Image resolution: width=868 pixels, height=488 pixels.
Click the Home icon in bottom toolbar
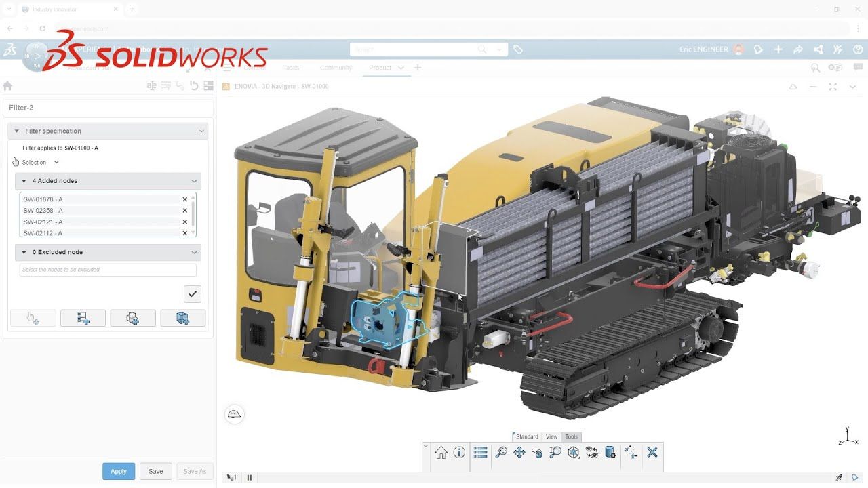[441, 453]
